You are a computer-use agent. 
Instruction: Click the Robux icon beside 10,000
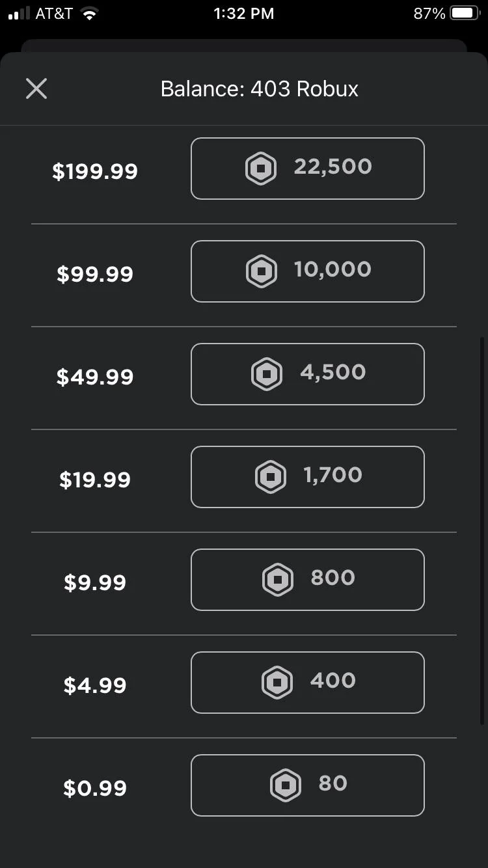pos(262,271)
